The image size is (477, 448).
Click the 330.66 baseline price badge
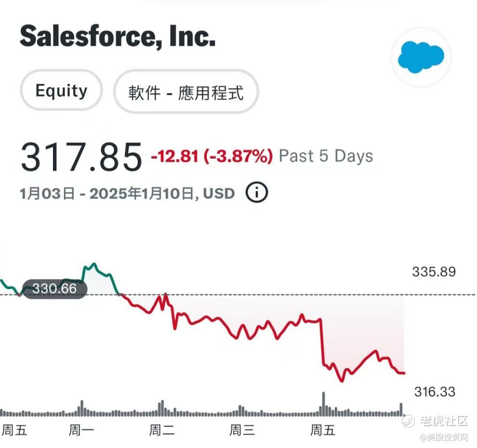[x=54, y=289]
